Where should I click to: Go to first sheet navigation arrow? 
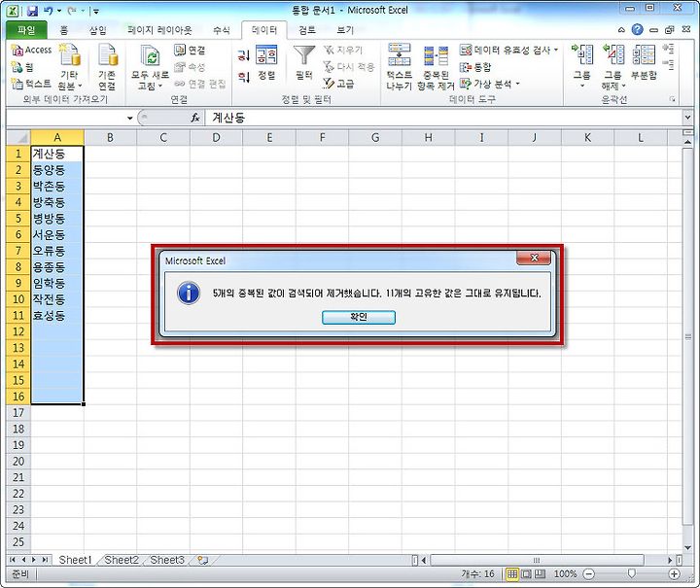tap(12, 560)
